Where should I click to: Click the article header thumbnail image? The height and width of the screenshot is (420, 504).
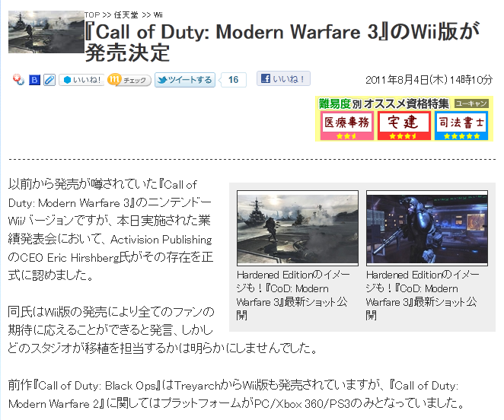(x=46, y=32)
